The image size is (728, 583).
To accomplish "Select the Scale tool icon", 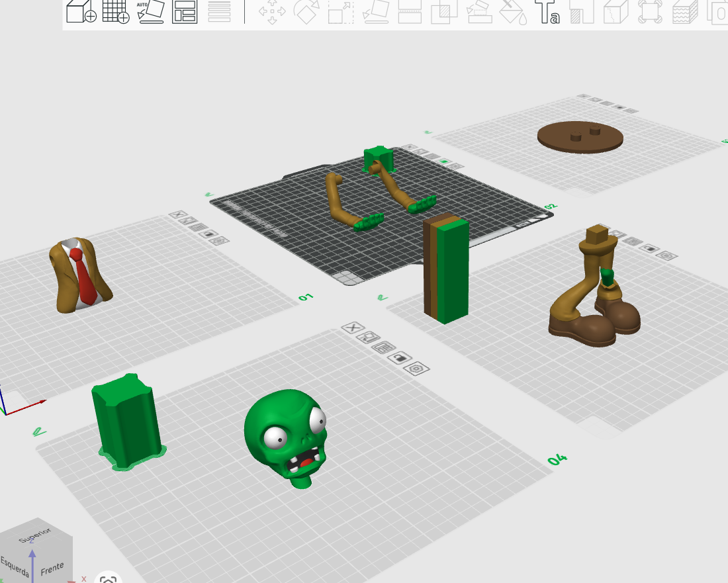I will 341,12.
